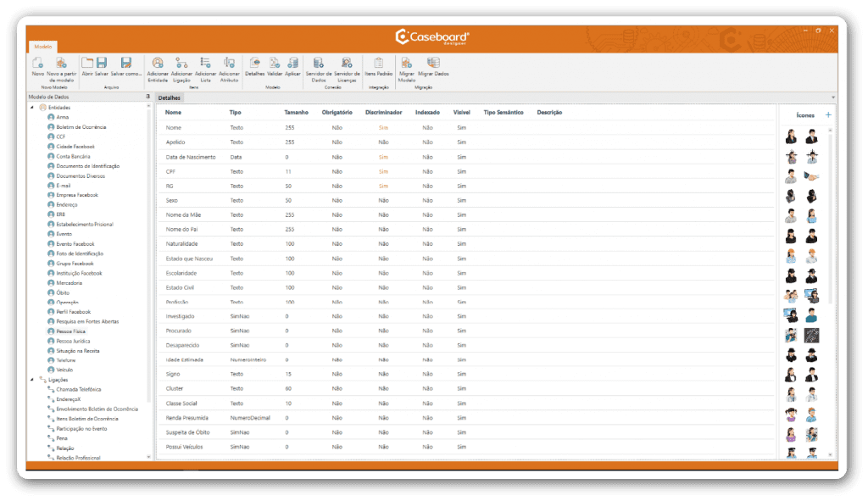Click Migrar Dados icon
Image resolution: width=868 pixels, height=501 pixels.
click(433, 66)
